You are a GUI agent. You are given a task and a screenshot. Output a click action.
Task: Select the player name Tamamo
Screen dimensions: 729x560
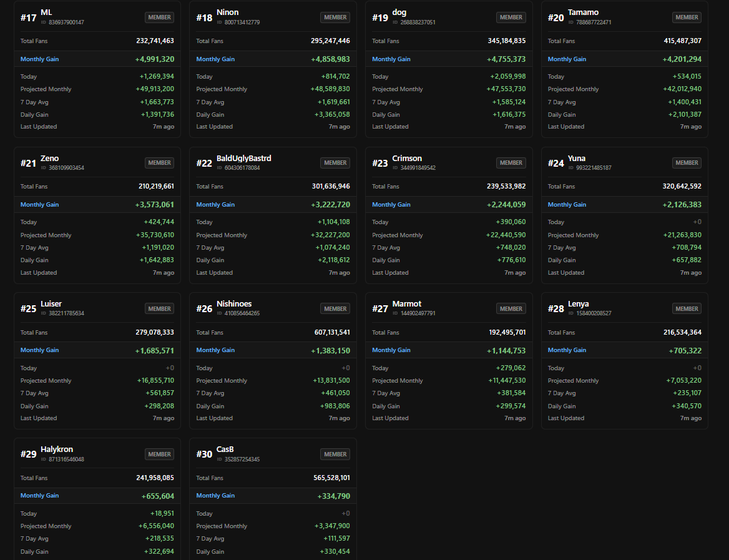[583, 12]
